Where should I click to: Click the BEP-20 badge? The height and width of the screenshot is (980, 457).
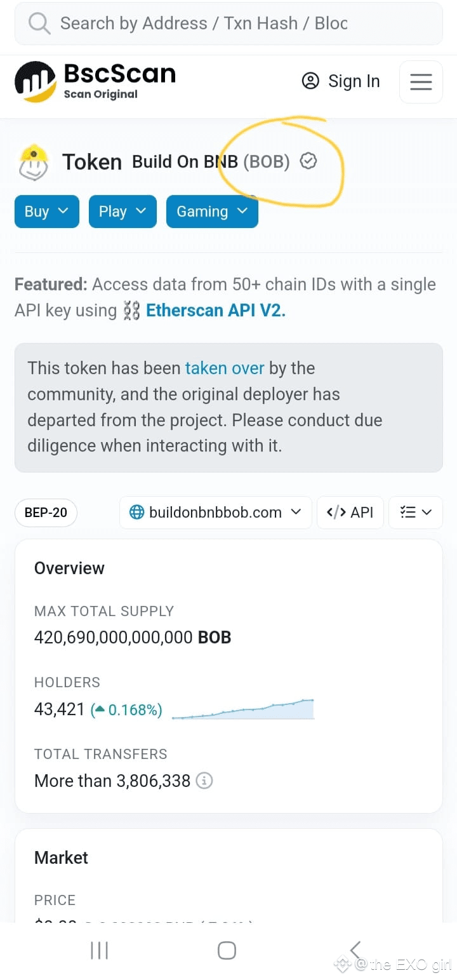point(45,512)
